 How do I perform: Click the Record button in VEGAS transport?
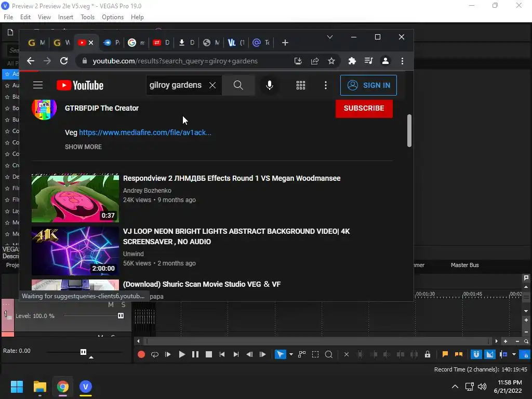(x=141, y=354)
